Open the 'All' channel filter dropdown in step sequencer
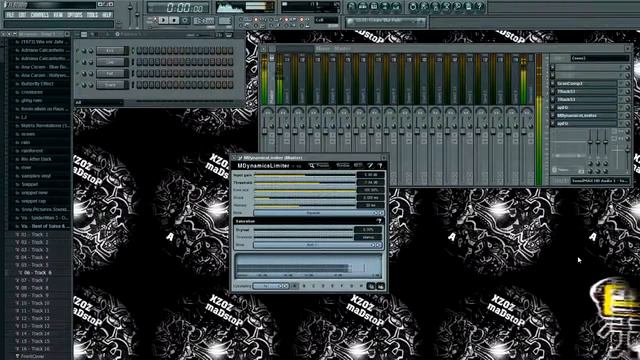This screenshot has width=640, height=360. tap(99, 102)
